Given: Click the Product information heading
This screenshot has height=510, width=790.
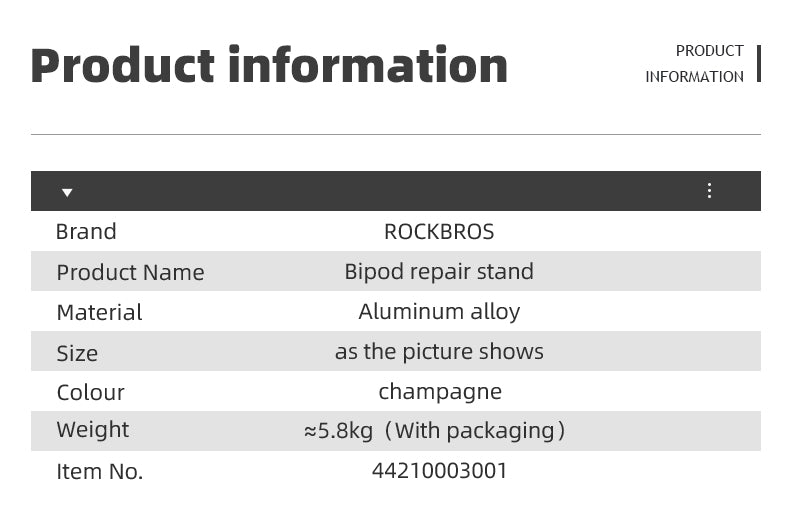Looking at the screenshot, I should [x=269, y=66].
